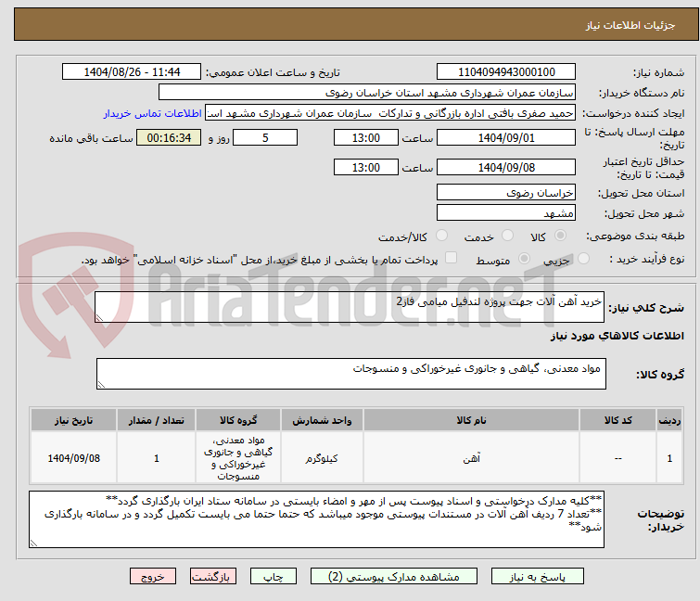Click the 'گروه کالا' column header
Viewport: 700px width, 601px height.
(x=238, y=420)
